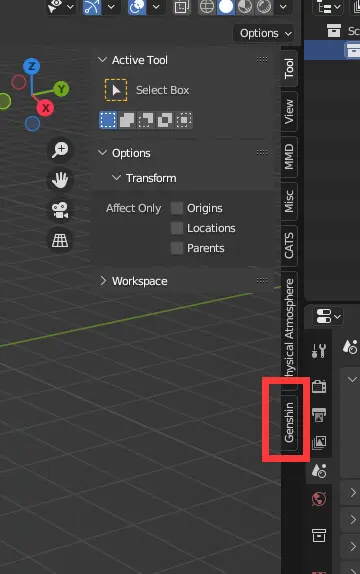The image size is (360, 574).
Task: Choose Invert existing selection mode
Action: pyautogui.click(x=165, y=120)
